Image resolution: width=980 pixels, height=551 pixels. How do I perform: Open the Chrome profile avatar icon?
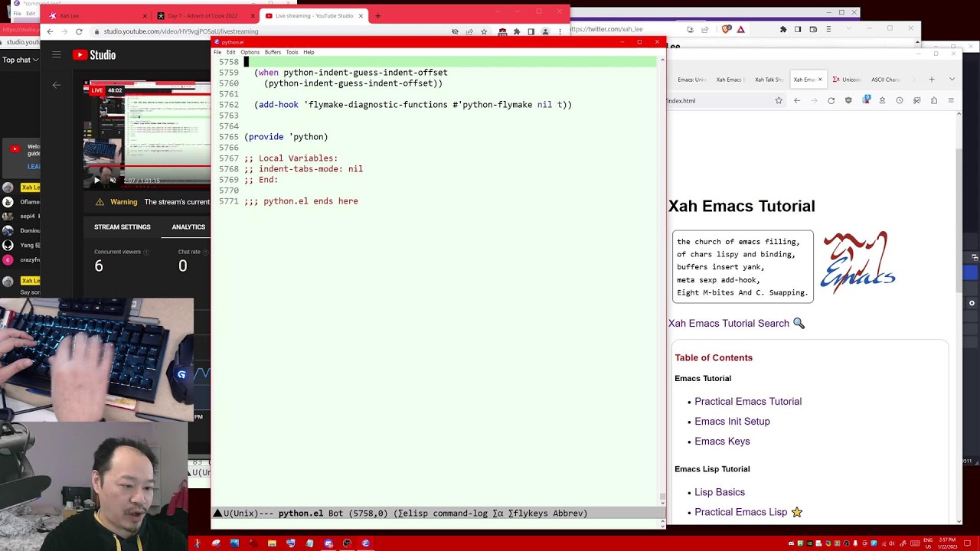tap(545, 31)
